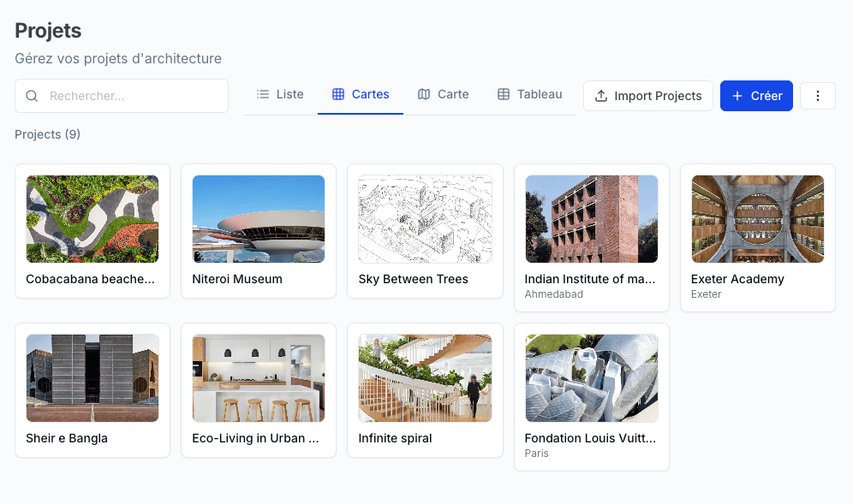Click the Niteroi Museum title
This screenshot has width=853, height=504.
pos(237,280)
